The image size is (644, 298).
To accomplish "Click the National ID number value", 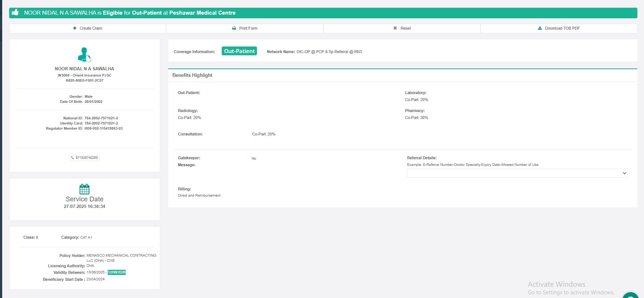I will [x=101, y=118].
